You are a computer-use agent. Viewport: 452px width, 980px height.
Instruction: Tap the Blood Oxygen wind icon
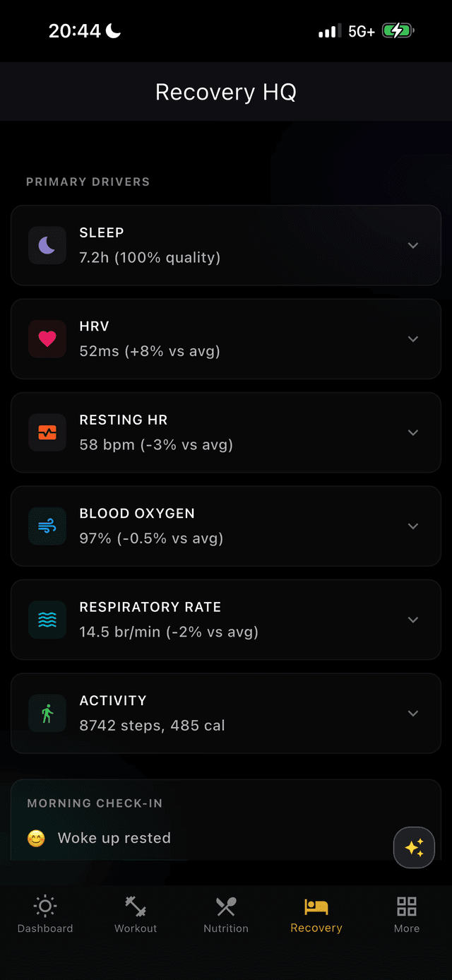tap(47, 526)
